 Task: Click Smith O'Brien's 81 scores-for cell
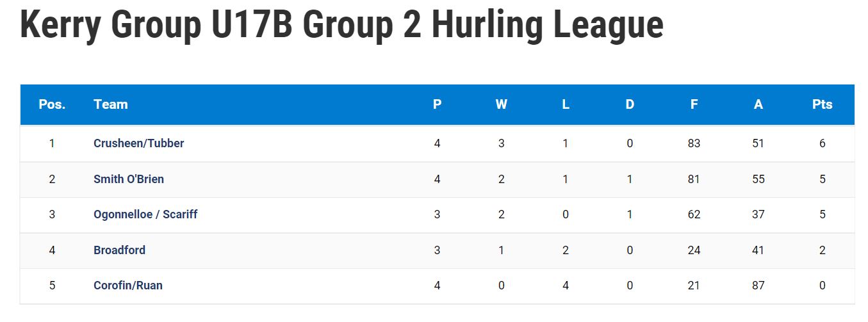(x=694, y=179)
